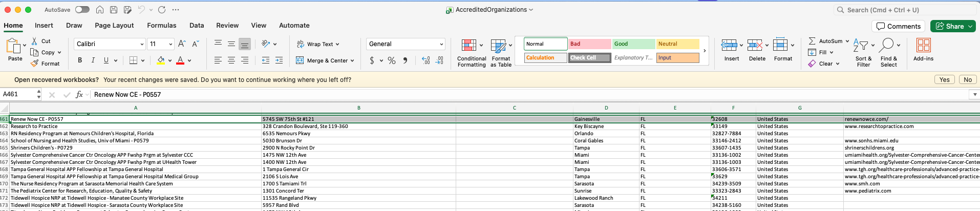
Task: Click the Save disk icon
Action: (x=114, y=10)
